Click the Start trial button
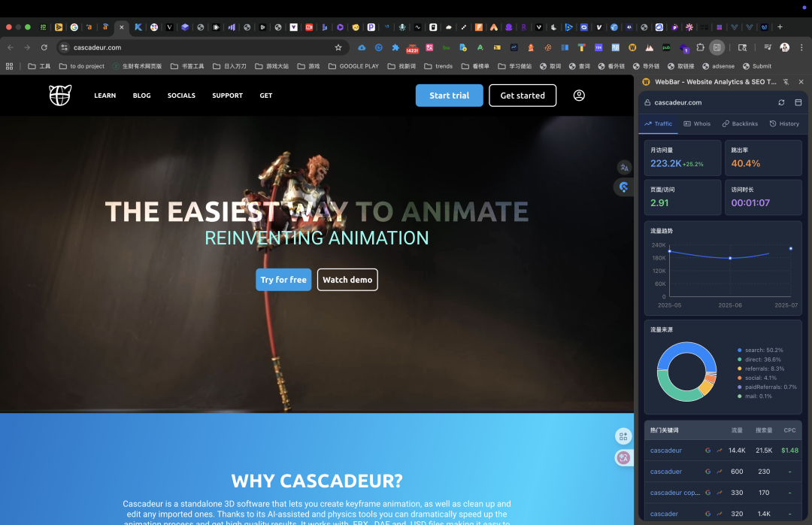This screenshot has height=525, width=812. [x=449, y=96]
